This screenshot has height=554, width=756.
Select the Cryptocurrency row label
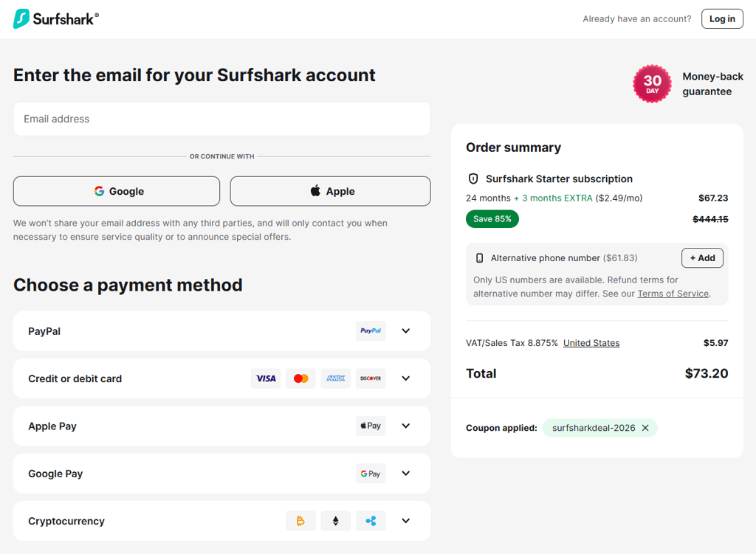click(66, 522)
